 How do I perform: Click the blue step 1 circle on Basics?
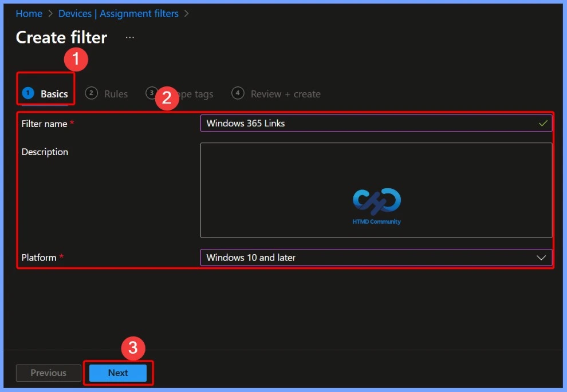coord(29,93)
